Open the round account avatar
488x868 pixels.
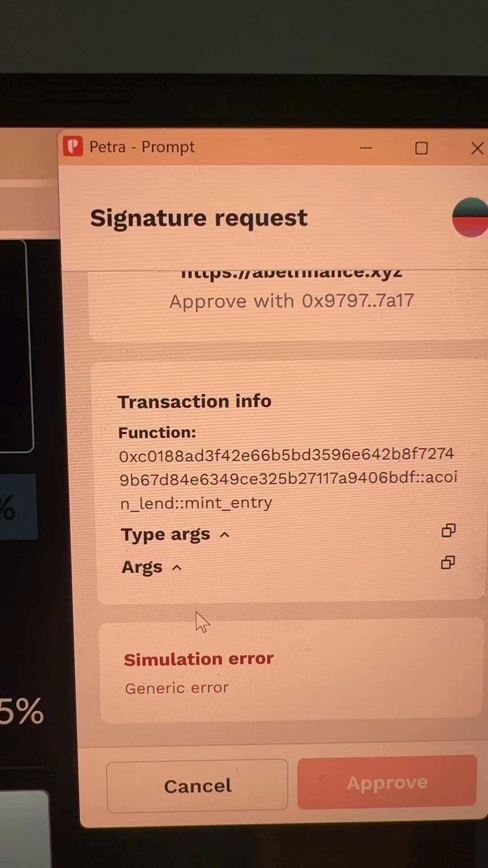pos(470,217)
